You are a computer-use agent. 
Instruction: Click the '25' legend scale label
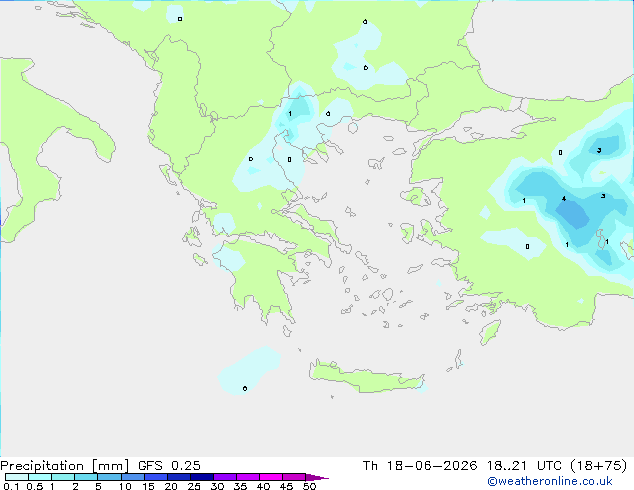click(194, 486)
